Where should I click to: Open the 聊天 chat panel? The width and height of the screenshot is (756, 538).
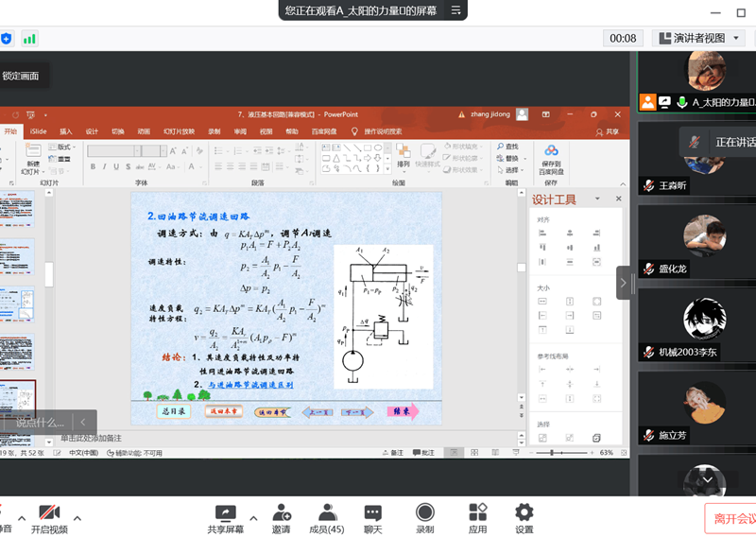pyautogui.click(x=373, y=513)
